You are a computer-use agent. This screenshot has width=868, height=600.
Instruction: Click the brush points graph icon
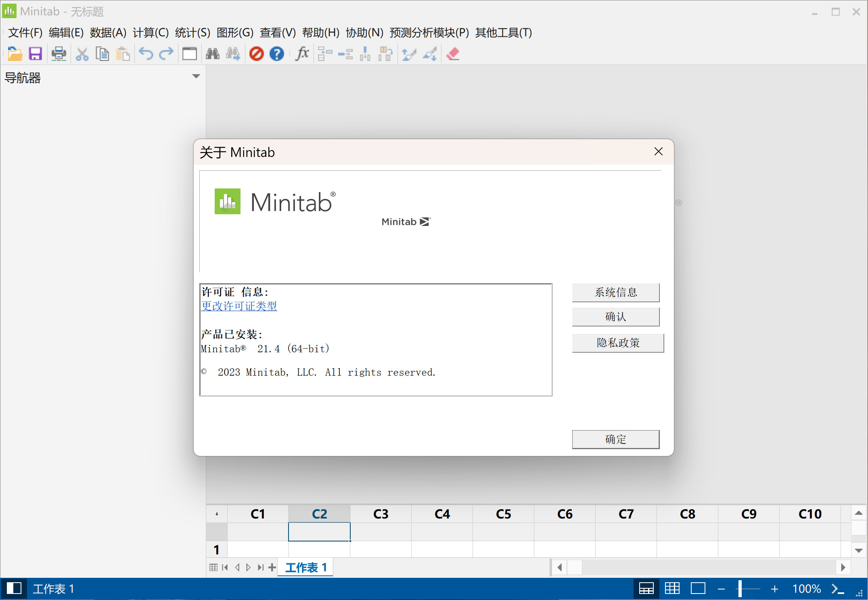pos(409,54)
